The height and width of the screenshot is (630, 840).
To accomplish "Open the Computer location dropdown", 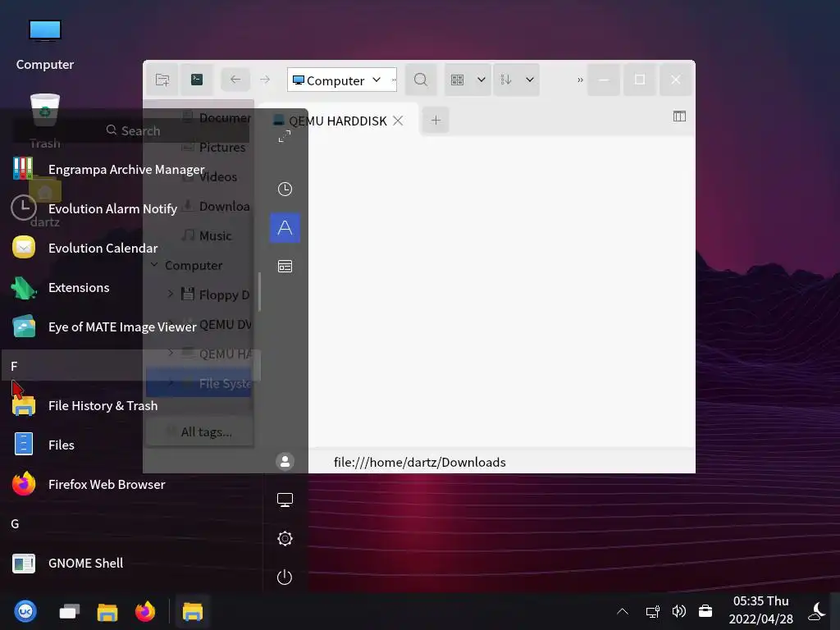I will click(376, 80).
